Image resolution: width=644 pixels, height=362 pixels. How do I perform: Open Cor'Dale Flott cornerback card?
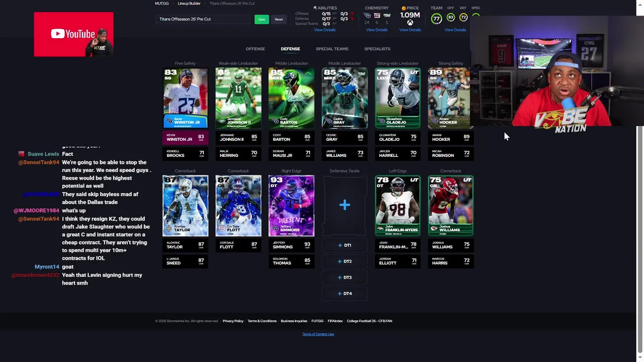[238, 206]
